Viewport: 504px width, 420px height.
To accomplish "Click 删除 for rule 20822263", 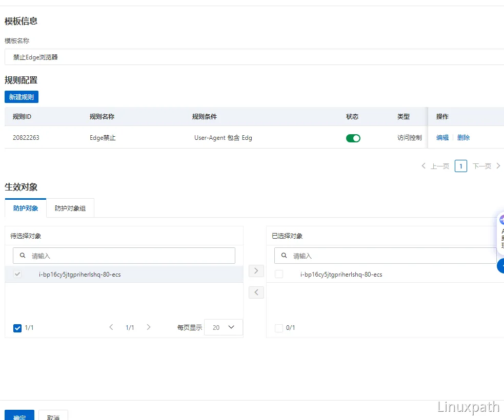I will point(463,138).
